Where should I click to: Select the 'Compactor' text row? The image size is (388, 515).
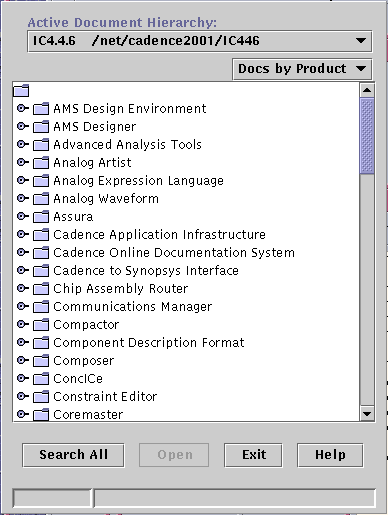pyautogui.click(x=86, y=325)
